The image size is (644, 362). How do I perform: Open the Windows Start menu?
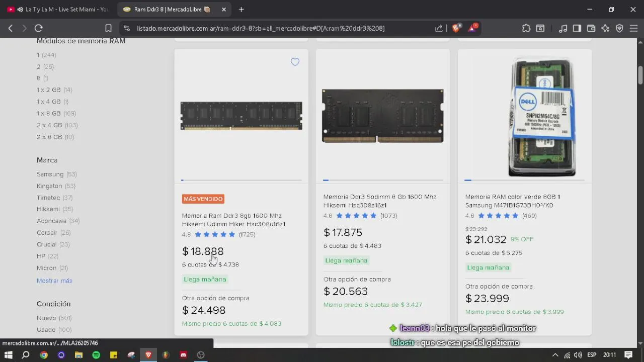[x=9, y=355]
